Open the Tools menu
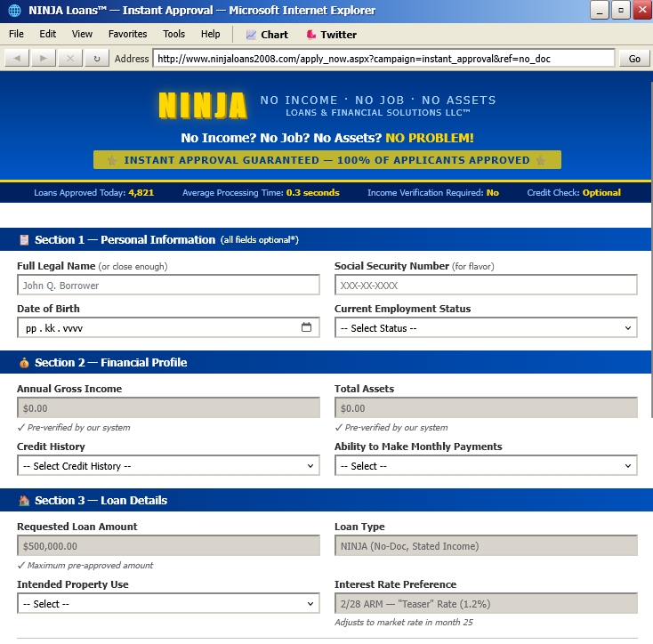653x644 pixels. tap(173, 34)
